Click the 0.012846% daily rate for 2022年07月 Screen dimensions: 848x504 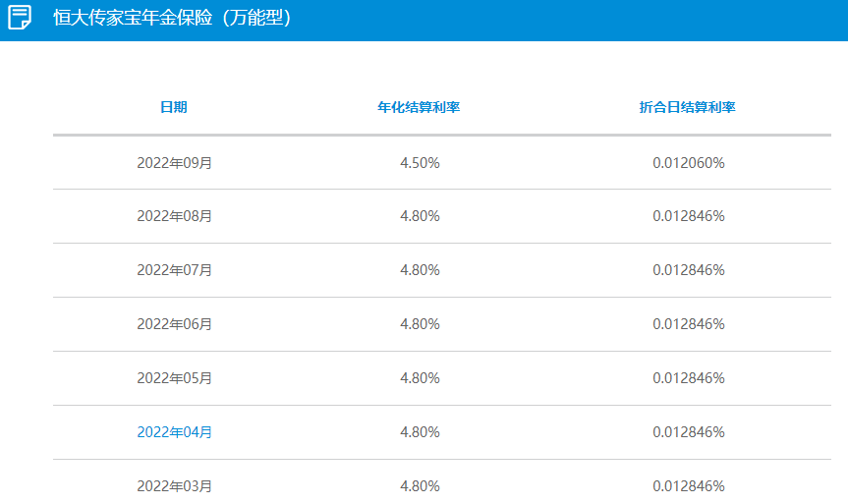[689, 270]
